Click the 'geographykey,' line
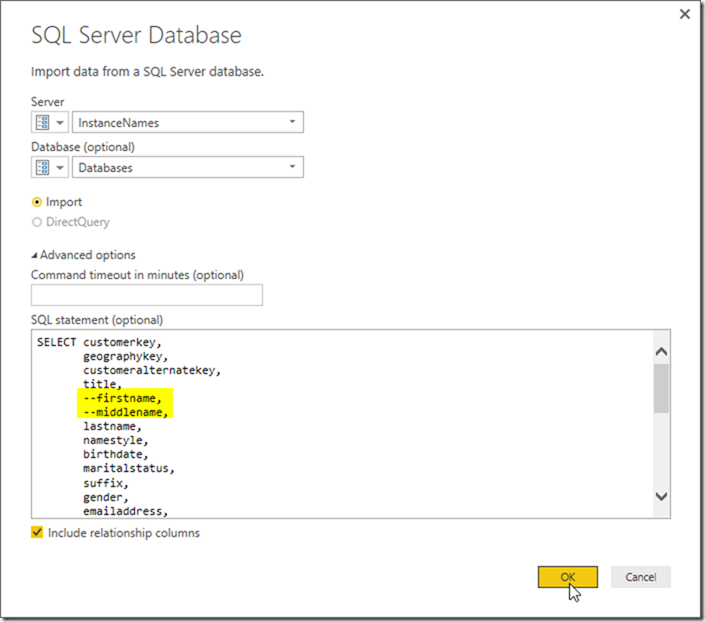 point(125,357)
